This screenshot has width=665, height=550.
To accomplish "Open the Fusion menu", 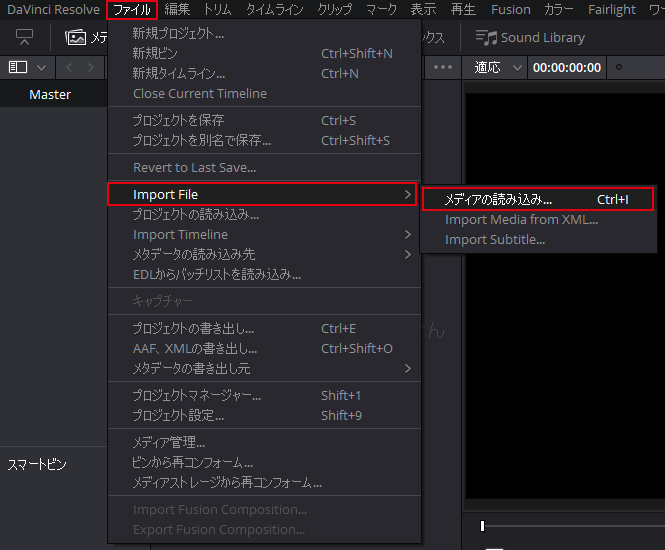I will [511, 9].
